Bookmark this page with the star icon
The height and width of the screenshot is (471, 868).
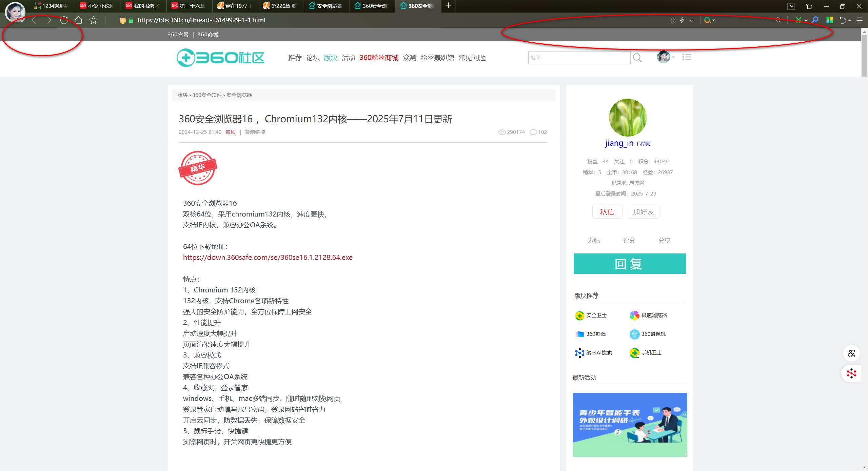click(94, 20)
